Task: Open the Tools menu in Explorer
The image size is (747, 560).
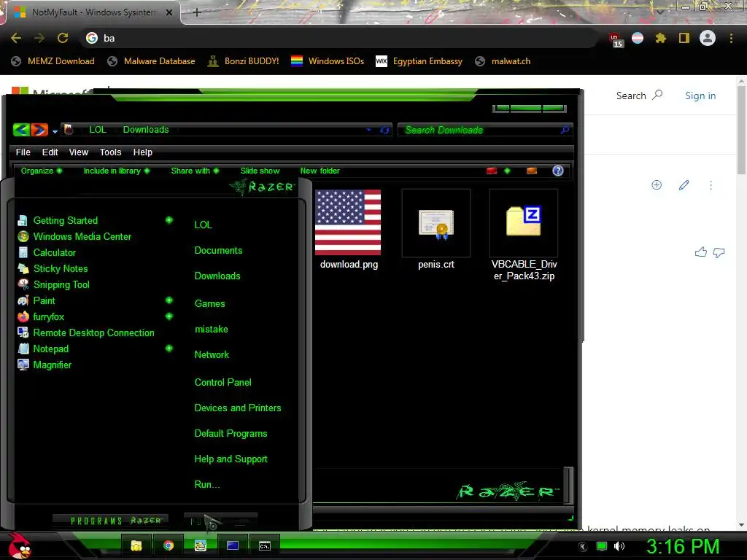Action: pyautogui.click(x=111, y=152)
